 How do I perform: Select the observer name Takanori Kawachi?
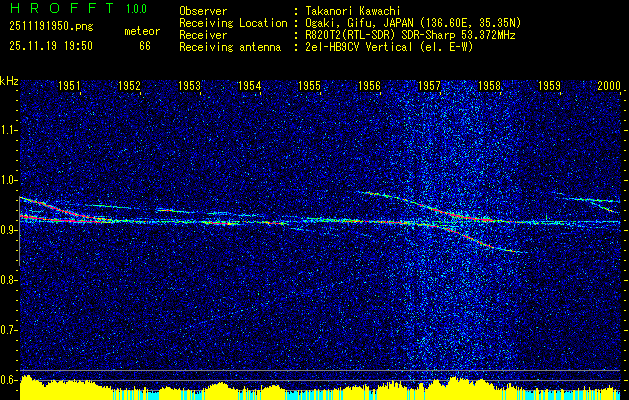click(352, 11)
